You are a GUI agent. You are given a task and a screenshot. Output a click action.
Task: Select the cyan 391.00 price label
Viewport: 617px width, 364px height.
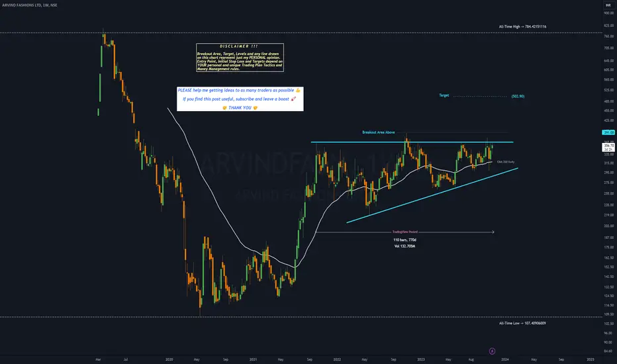click(x=608, y=132)
